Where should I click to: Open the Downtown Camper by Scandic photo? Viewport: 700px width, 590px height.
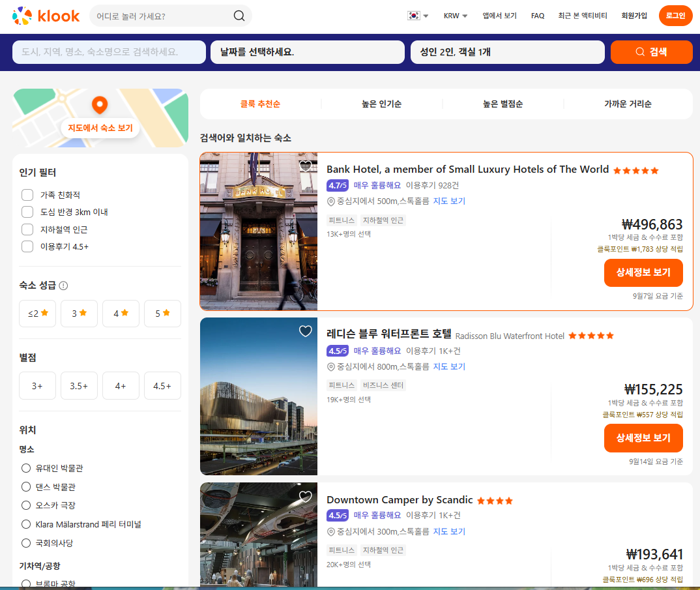(x=259, y=535)
